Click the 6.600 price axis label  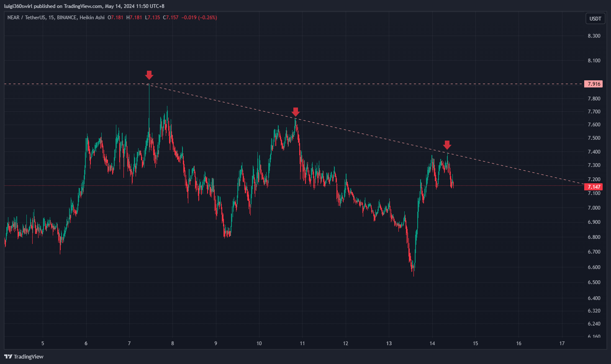594,267
